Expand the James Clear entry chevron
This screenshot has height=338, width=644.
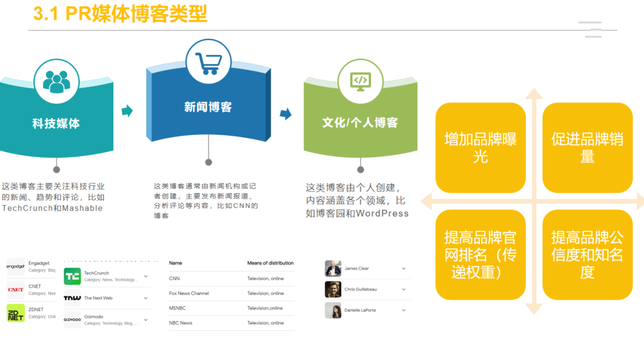[x=404, y=269]
